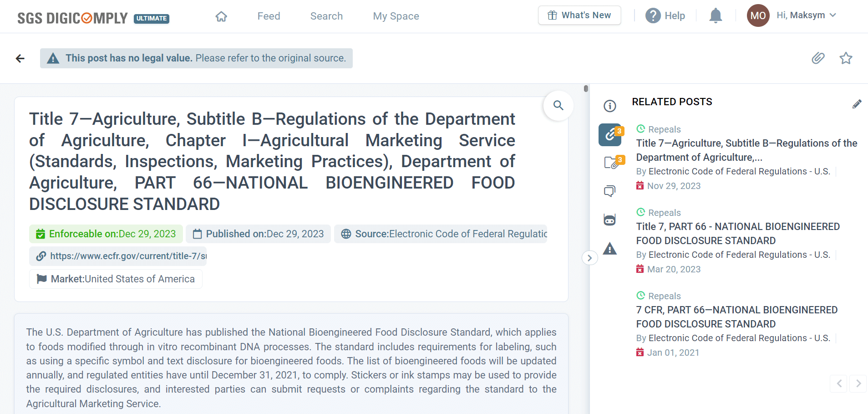868x414 pixels.
Task: Open the warnings panel via triangle icon
Action: point(610,248)
